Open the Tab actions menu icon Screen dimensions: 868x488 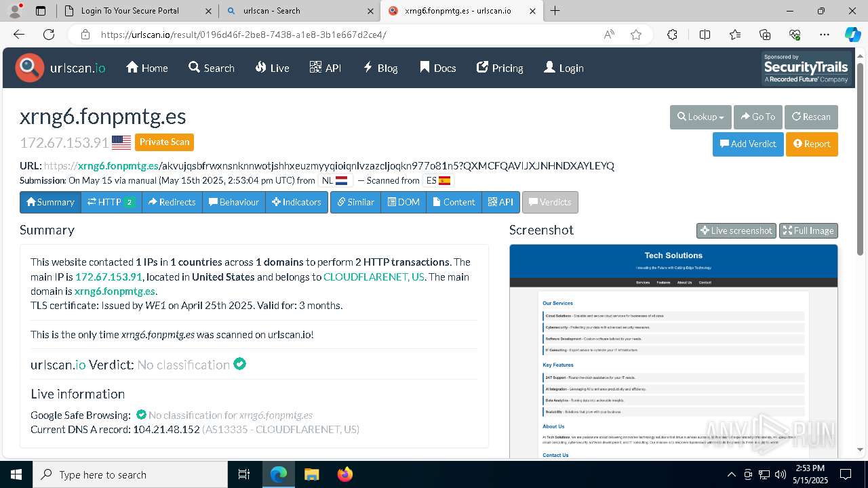click(41, 11)
